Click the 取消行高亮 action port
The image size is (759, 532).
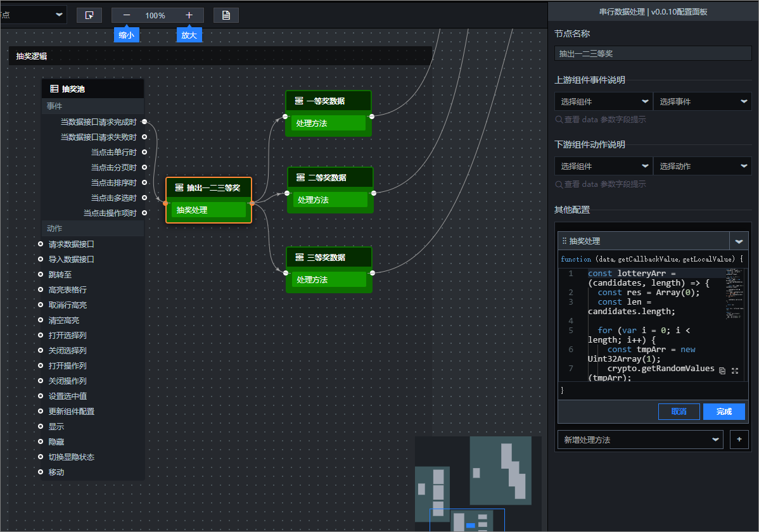pos(41,305)
